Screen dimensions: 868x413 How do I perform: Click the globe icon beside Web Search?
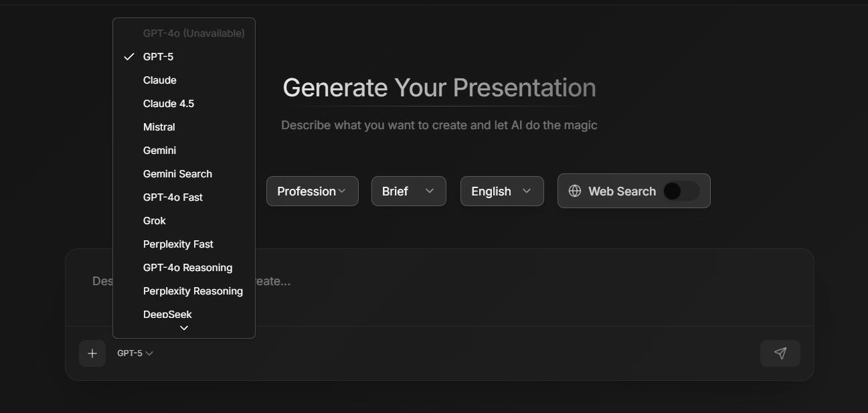[x=575, y=191]
